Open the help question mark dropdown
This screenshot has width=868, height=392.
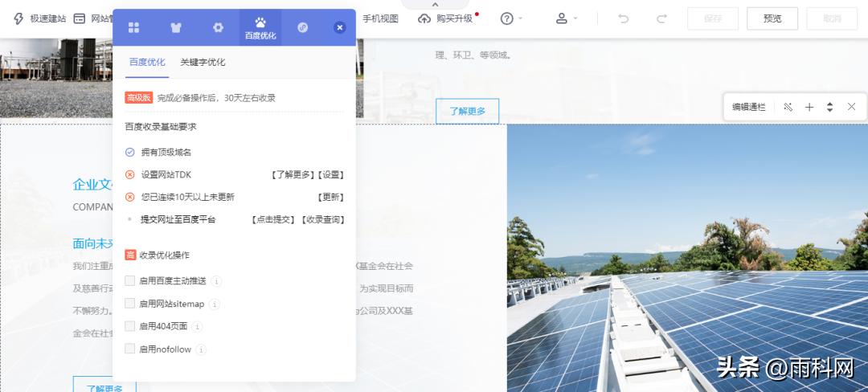point(511,18)
